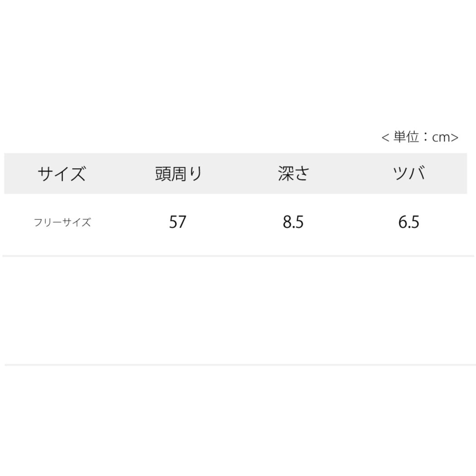Select the 頭周り column header
This screenshot has height=476, width=476.
click(x=178, y=174)
